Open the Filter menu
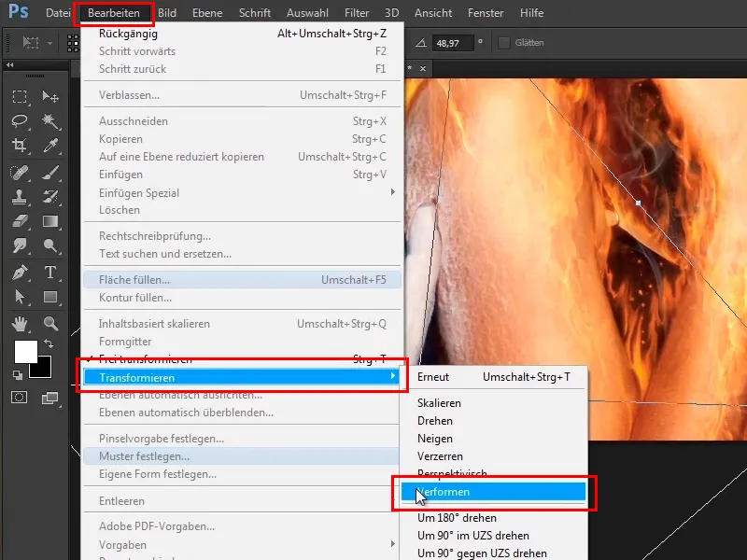This screenshot has width=747, height=560. click(x=357, y=13)
